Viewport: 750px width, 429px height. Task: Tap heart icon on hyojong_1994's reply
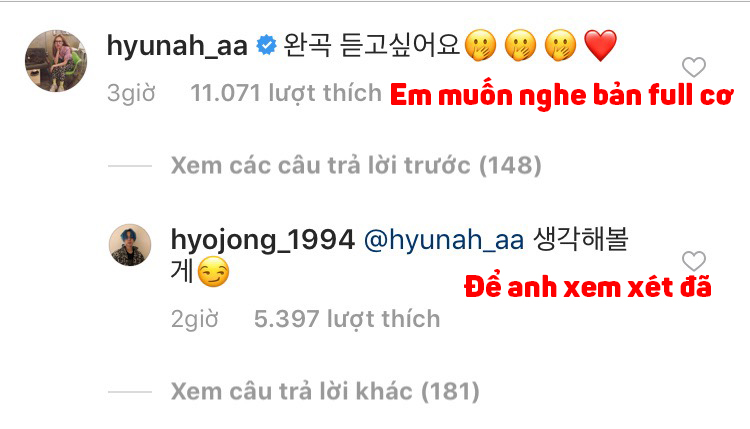click(x=694, y=261)
